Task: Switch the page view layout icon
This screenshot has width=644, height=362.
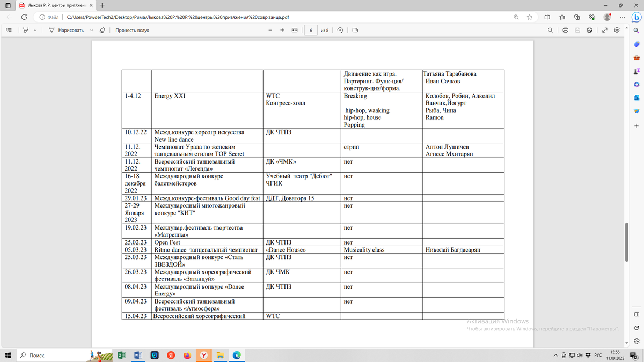Action: tap(355, 30)
